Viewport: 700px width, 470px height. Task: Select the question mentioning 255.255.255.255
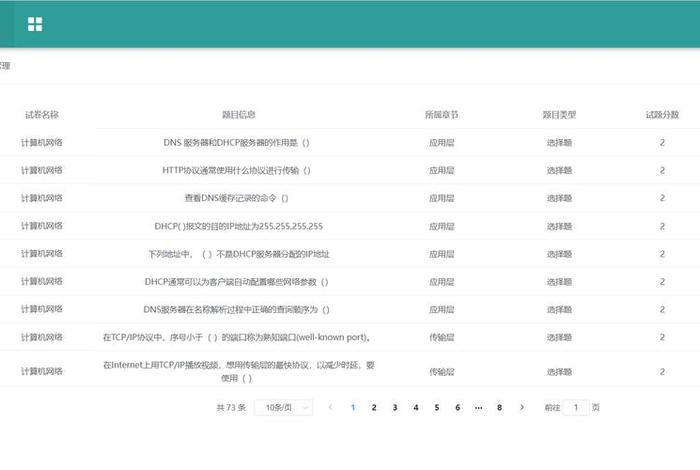click(x=239, y=226)
